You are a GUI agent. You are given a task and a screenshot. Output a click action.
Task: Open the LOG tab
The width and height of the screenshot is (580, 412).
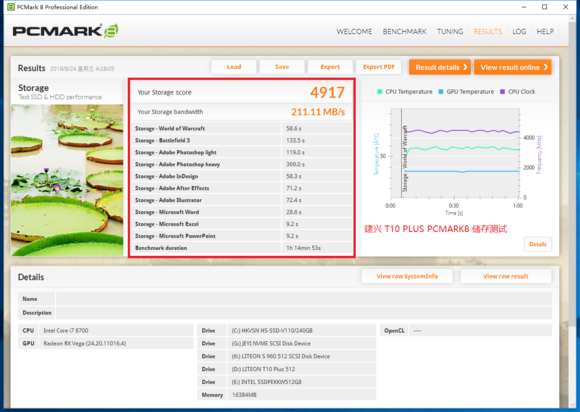point(519,31)
